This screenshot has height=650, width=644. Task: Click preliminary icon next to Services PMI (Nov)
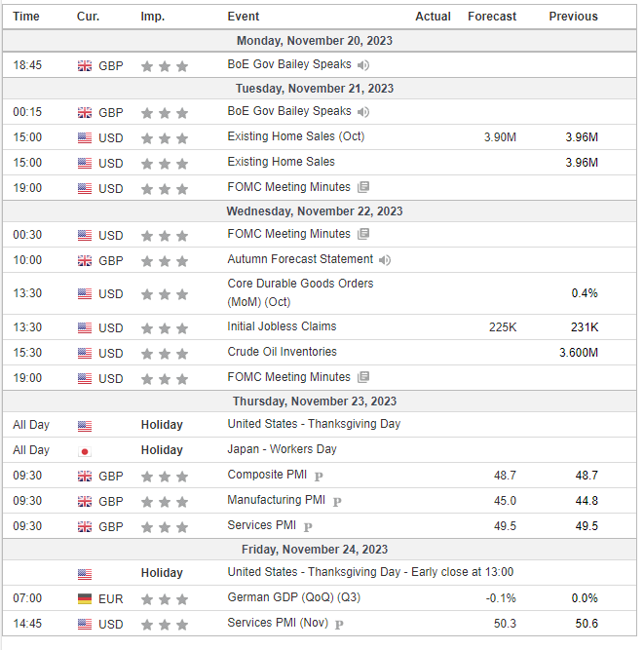point(340,624)
